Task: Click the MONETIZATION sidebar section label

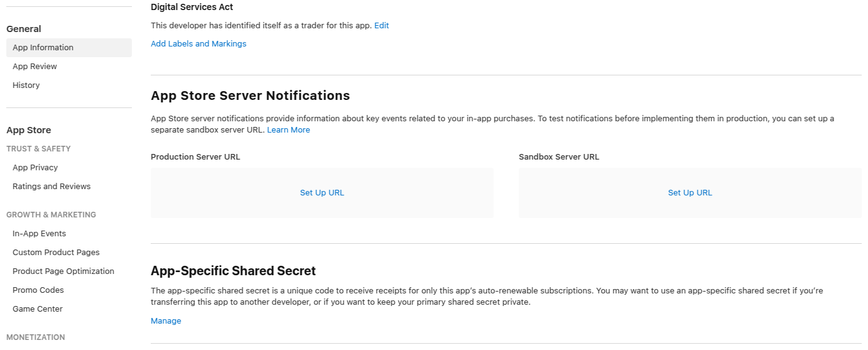Action: (35, 337)
